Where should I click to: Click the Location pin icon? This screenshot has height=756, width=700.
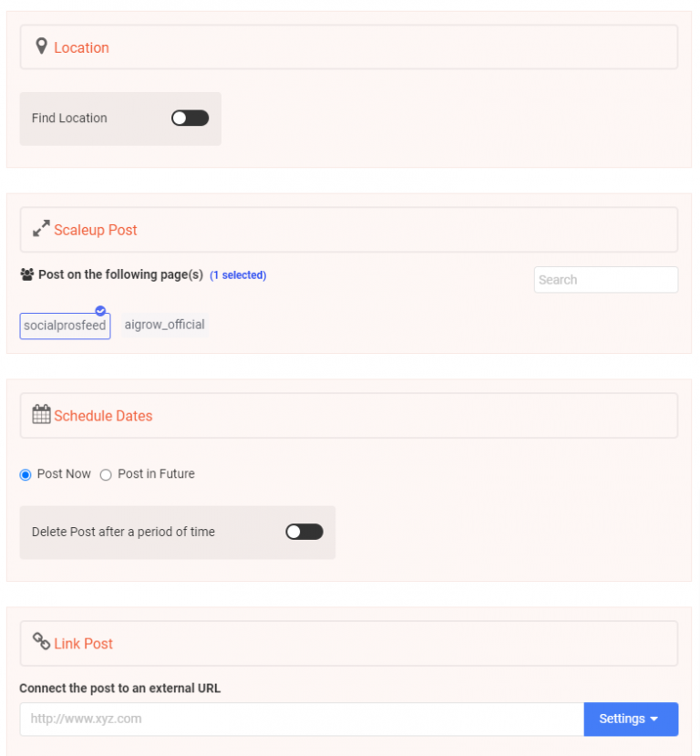[x=41, y=47]
